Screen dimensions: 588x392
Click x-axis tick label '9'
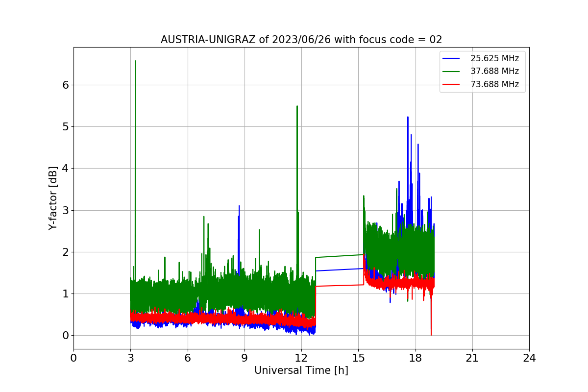click(x=245, y=358)
